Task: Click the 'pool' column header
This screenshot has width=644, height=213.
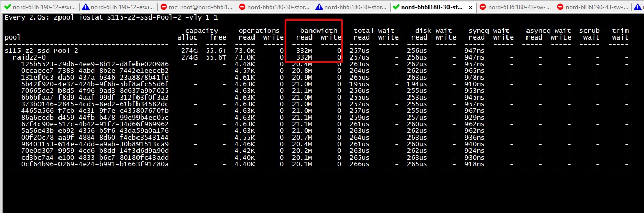Action: (12, 37)
